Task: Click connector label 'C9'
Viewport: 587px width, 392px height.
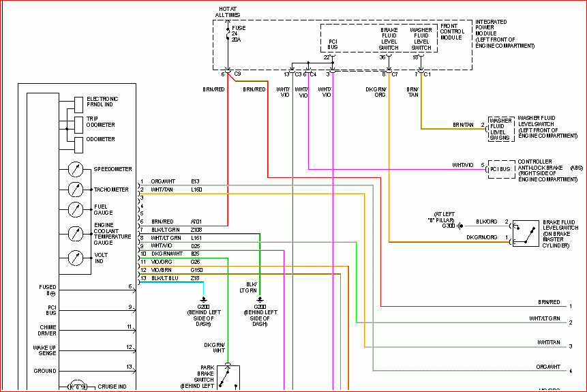Action: pyautogui.click(x=237, y=74)
